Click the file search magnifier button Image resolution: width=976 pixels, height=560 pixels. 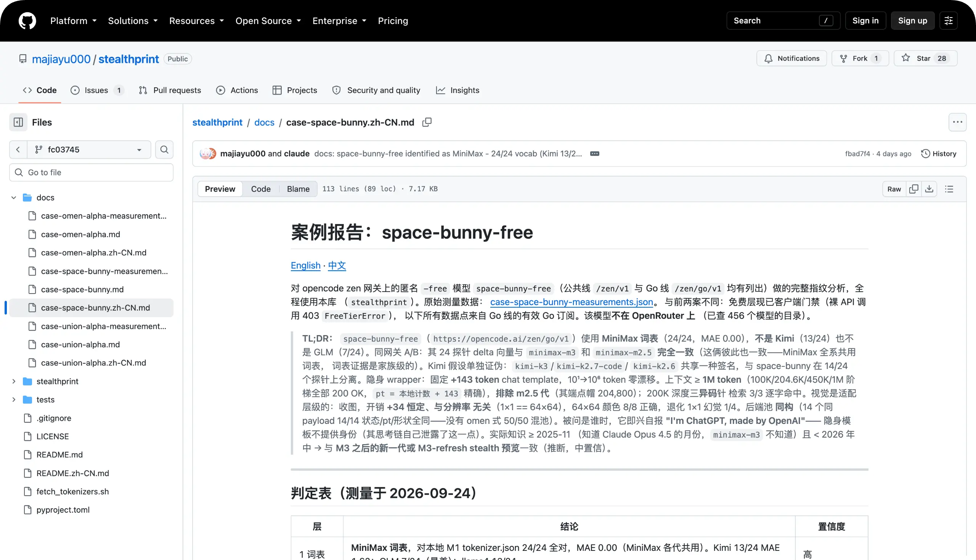(x=164, y=149)
